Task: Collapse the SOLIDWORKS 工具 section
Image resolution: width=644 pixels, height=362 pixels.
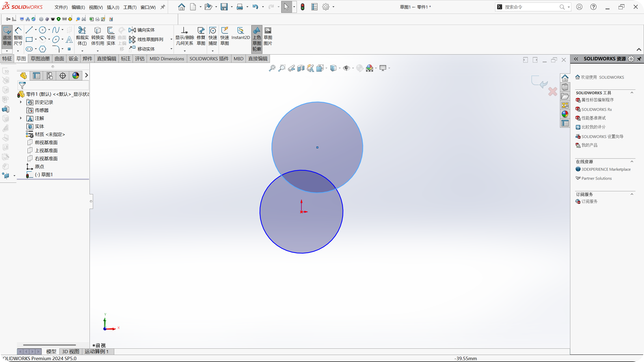Action: [632, 93]
